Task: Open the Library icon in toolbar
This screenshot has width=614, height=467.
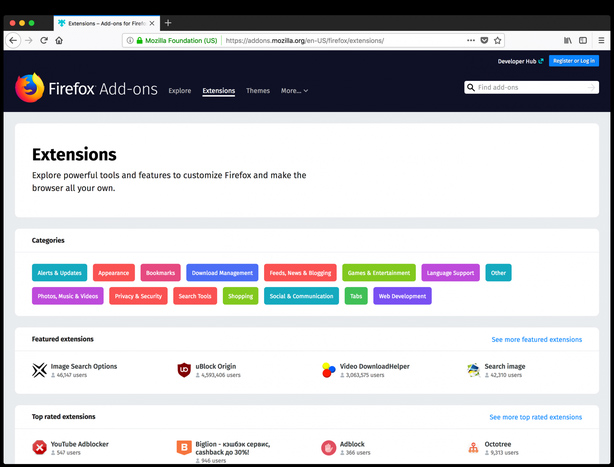Action: [568, 40]
